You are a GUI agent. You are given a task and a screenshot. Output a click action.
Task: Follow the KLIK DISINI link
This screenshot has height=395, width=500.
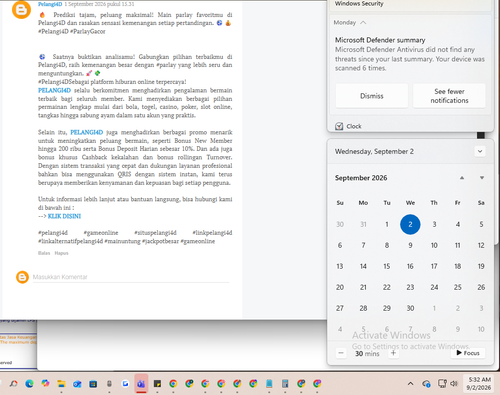[x=64, y=216]
